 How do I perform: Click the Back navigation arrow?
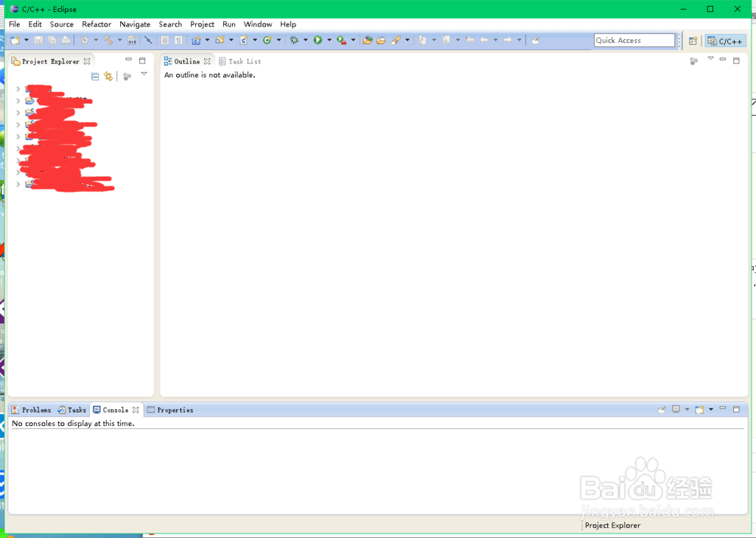click(484, 41)
